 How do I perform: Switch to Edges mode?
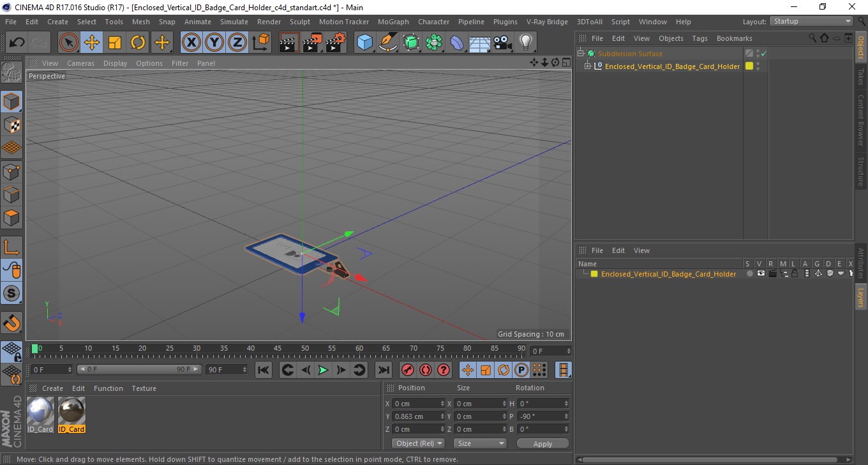click(11, 194)
